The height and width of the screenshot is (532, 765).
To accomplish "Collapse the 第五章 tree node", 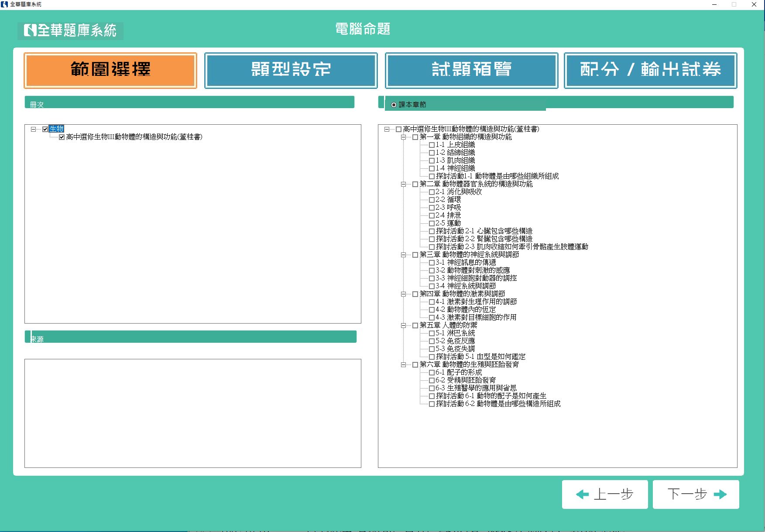I will [404, 325].
